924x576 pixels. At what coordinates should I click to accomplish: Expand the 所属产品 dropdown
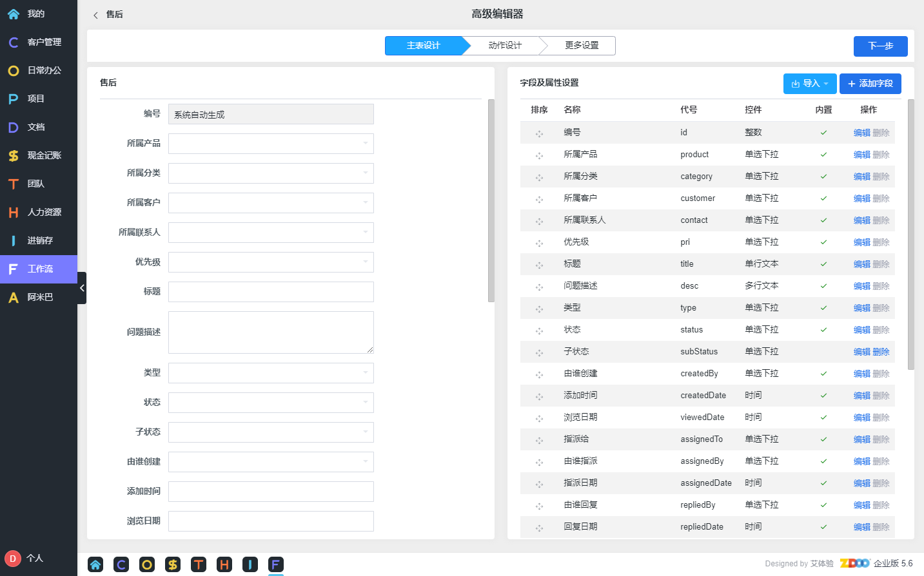point(271,144)
